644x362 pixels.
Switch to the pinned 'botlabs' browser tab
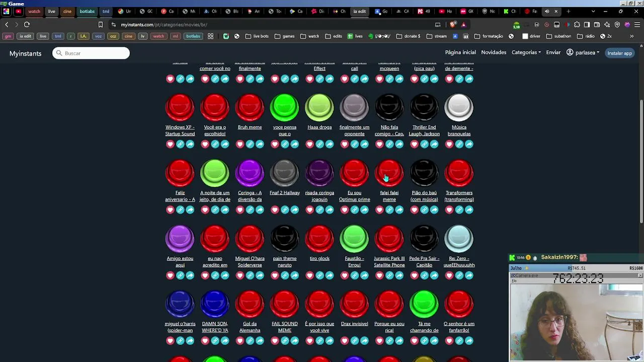[x=87, y=11]
